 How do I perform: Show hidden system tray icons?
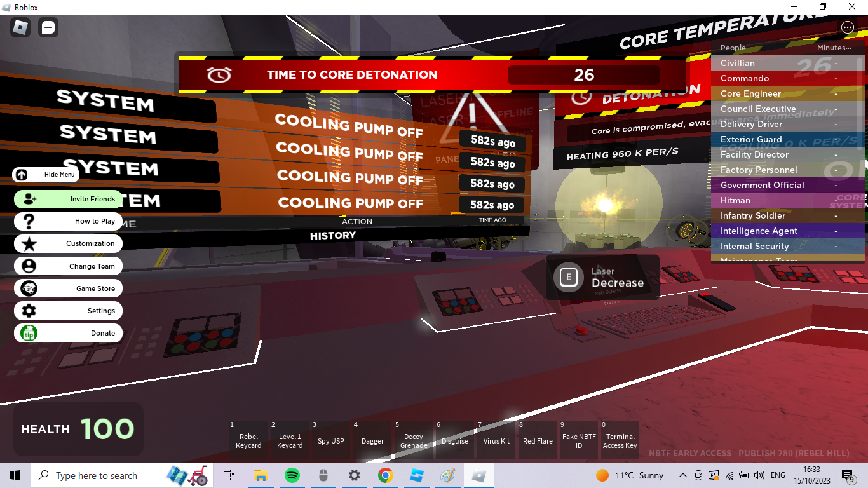pyautogui.click(x=682, y=475)
